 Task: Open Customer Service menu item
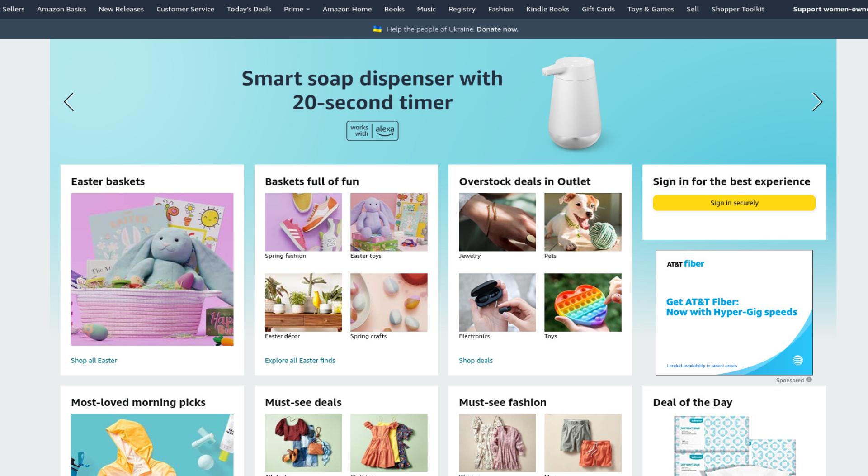pos(185,9)
